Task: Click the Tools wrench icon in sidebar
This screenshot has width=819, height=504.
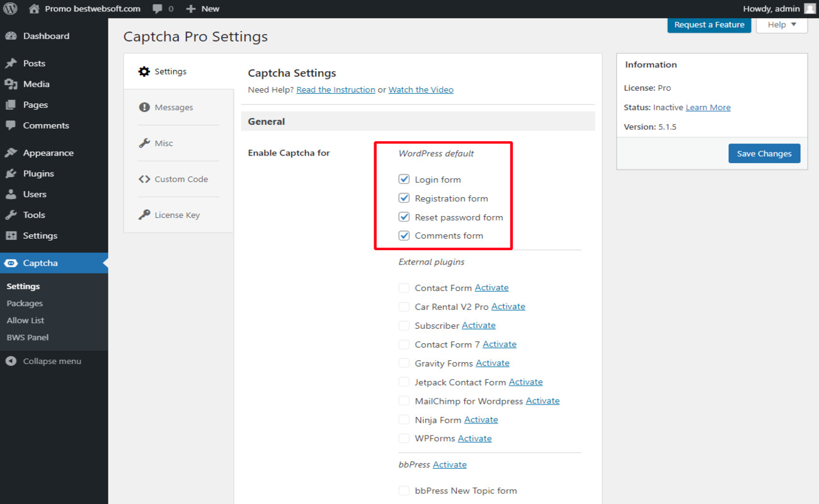Action: click(11, 215)
